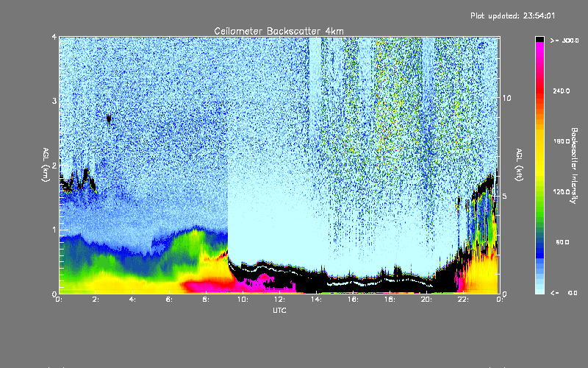
Task: Select the '22:' UTC time tick label
Action: [x=463, y=300]
